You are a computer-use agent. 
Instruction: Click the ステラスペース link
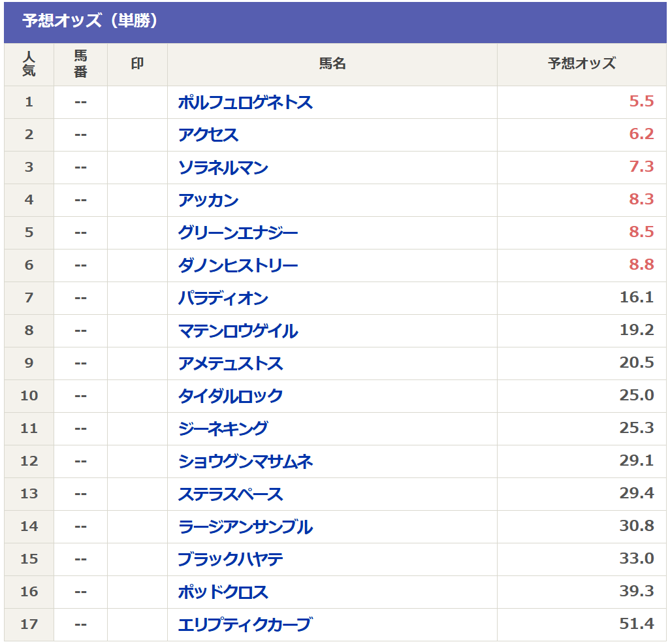[x=231, y=494]
